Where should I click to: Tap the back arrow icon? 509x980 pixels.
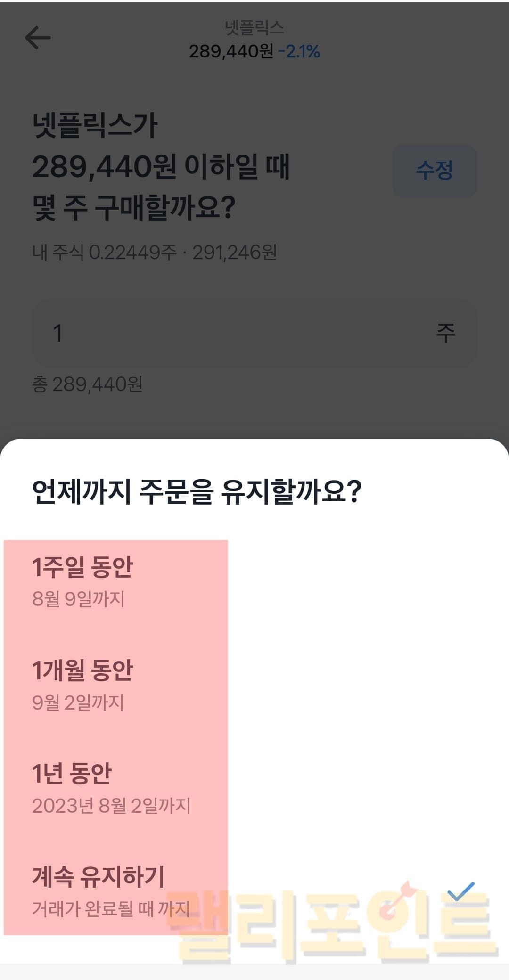[38, 38]
